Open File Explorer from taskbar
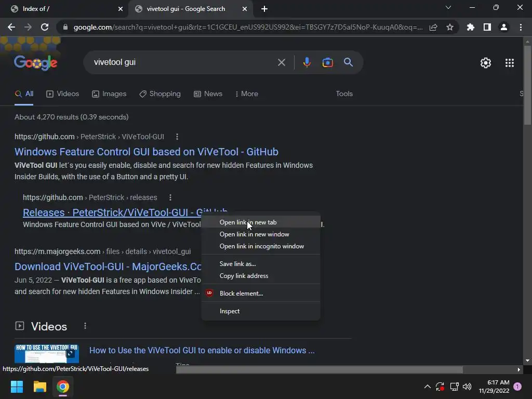Screen dimensions: 532x399 tap(39, 387)
